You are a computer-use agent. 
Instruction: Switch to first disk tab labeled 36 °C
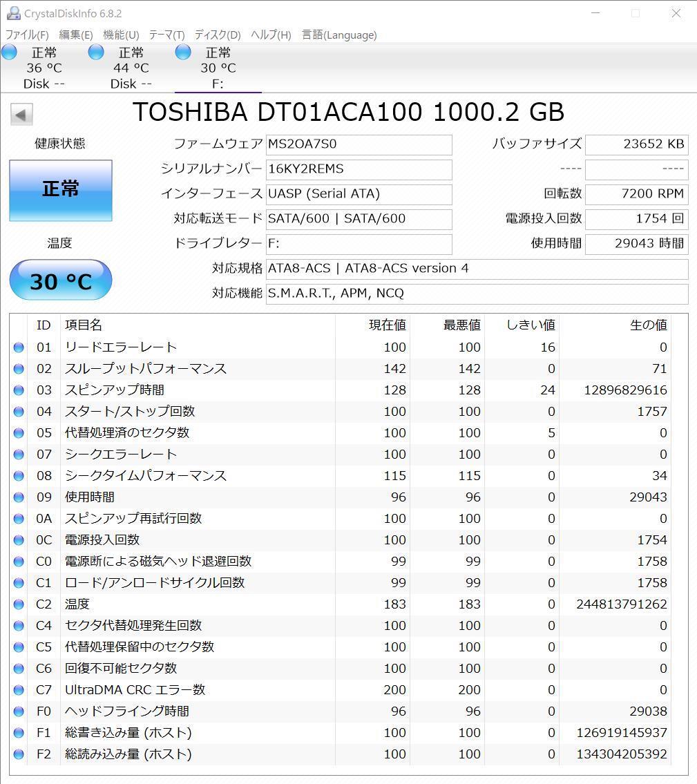pyautogui.click(x=44, y=68)
